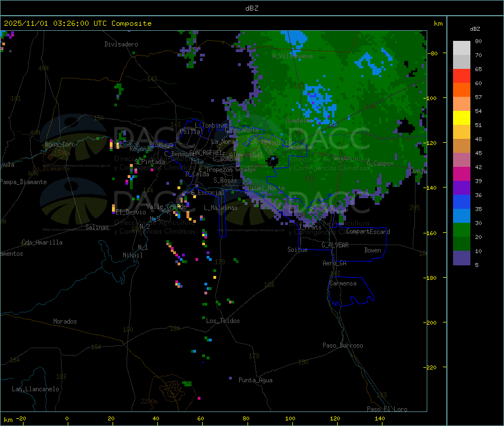Click the Divisadero map label
Screen dimensions: 504x426
click(x=121, y=44)
